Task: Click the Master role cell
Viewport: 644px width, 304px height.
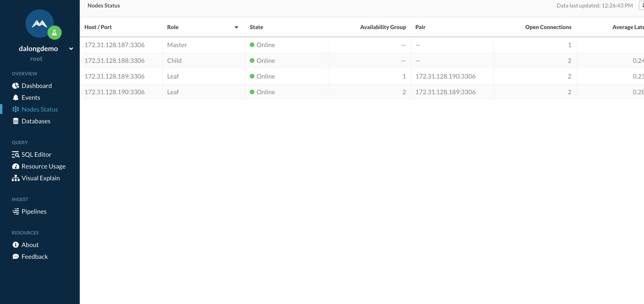Action: (x=177, y=45)
